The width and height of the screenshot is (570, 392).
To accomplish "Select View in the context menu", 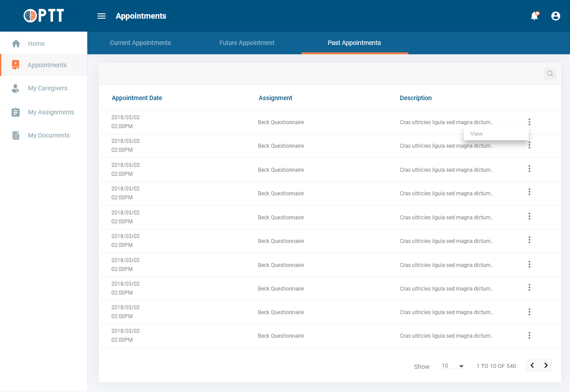I will coord(477,134).
